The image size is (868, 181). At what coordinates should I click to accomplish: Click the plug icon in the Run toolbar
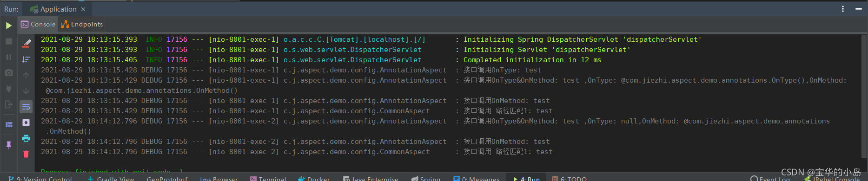(8, 89)
